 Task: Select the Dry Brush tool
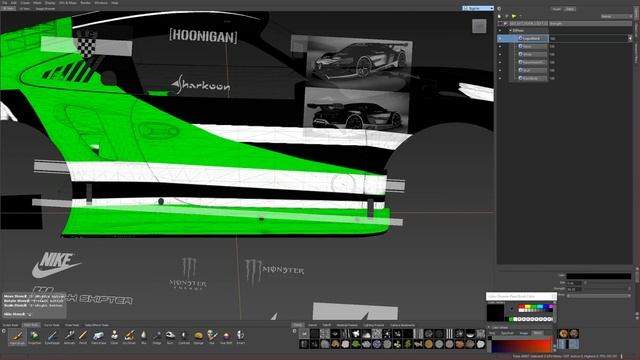pyautogui.click(x=129, y=336)
